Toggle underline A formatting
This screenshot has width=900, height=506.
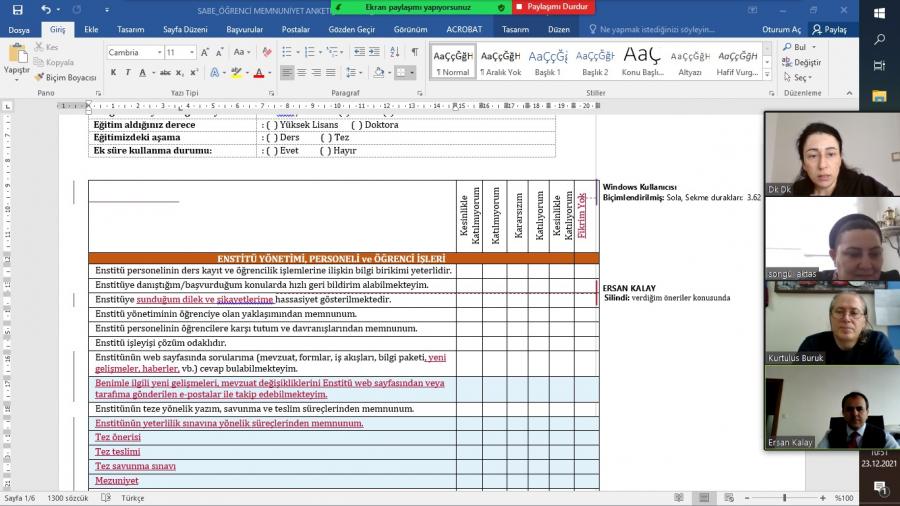tap(142, 72)
